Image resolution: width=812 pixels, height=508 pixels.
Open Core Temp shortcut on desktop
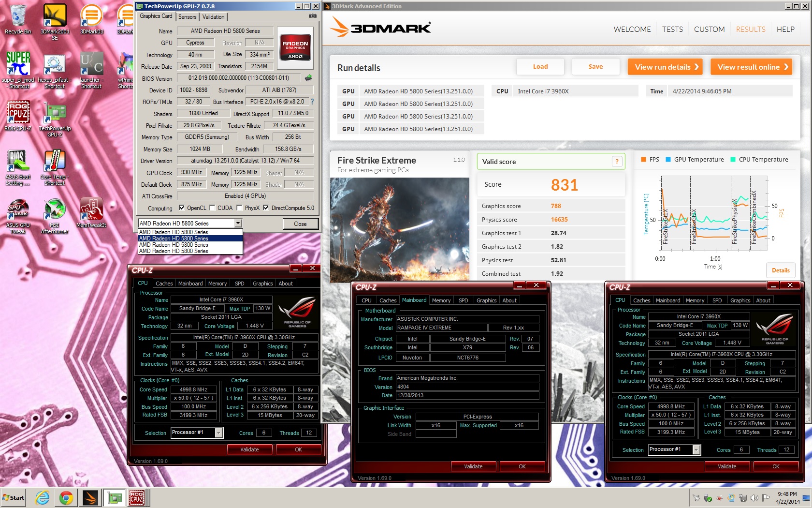click(55, 167)
